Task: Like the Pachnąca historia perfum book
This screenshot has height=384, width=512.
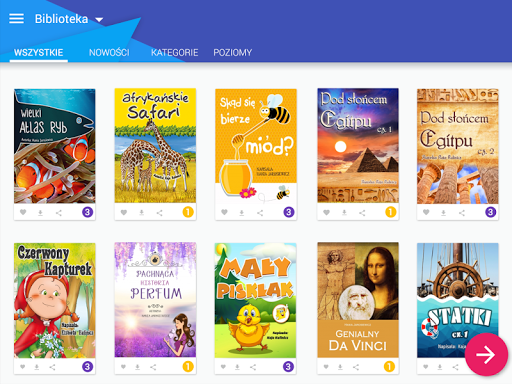Action: tap(123, 367)
